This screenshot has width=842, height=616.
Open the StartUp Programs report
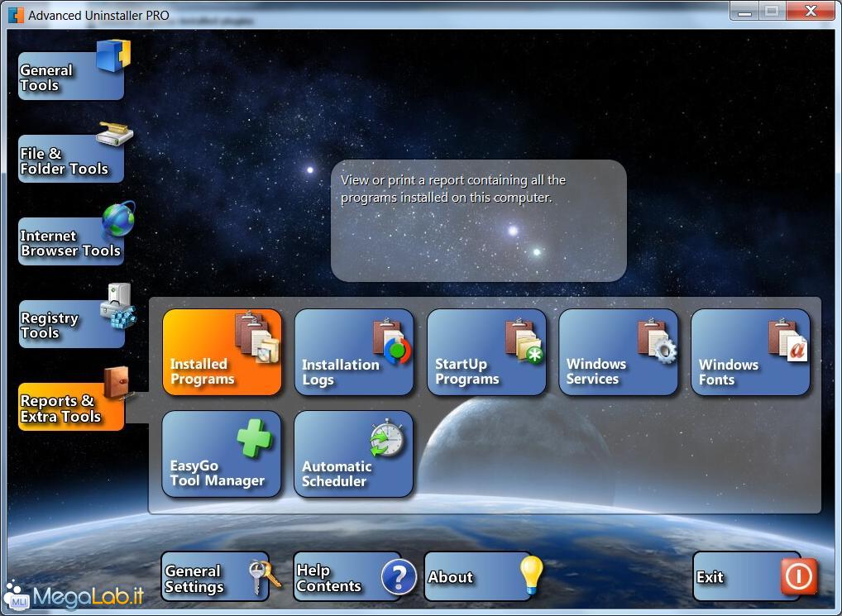(486, 352)
